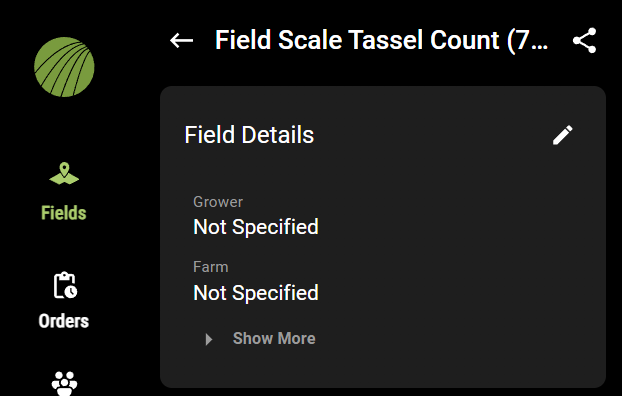Select the map pin Fields icon
The image size is (622, 396).
tap(64, 173)
